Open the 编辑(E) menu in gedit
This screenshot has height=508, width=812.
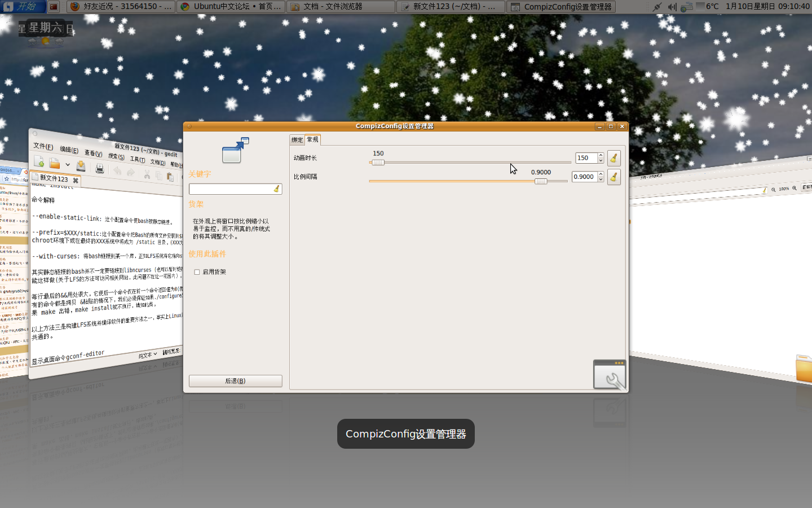pyautogui.click(x=69, y=150)
